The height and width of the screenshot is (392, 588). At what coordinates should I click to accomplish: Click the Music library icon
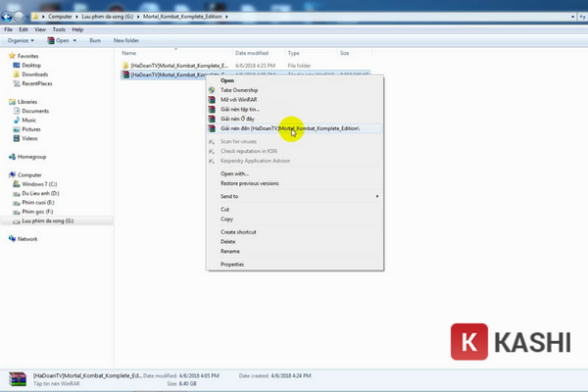(16, 120)
